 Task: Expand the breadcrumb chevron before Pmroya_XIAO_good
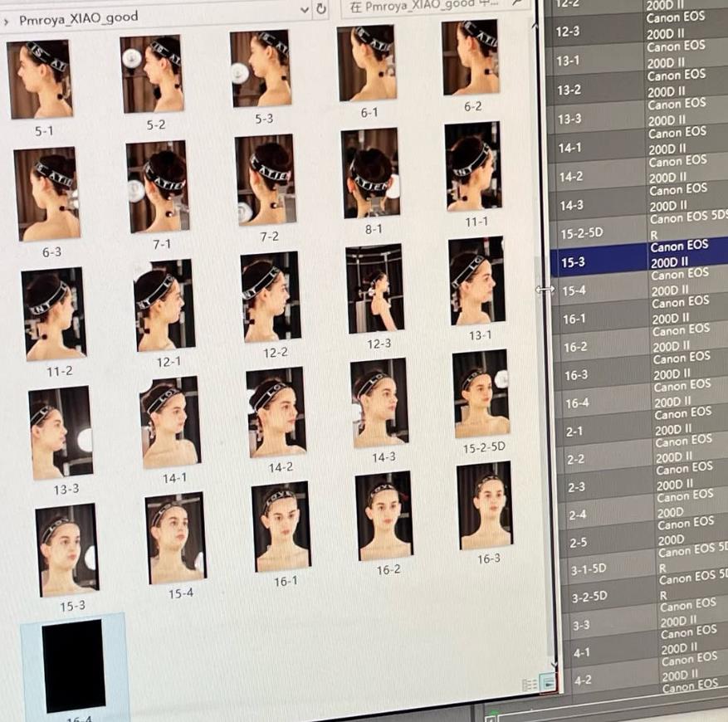click(x=7, y=17)
